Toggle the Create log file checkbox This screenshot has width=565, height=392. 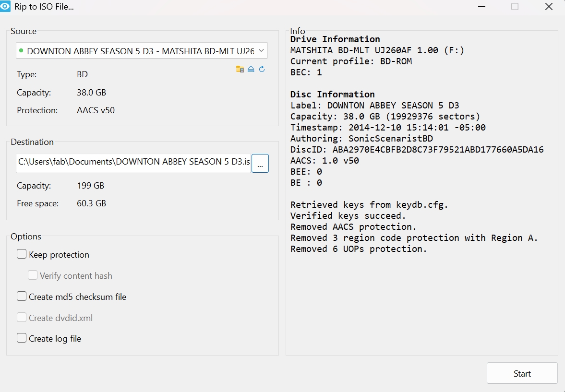click(x=22, y=338)
